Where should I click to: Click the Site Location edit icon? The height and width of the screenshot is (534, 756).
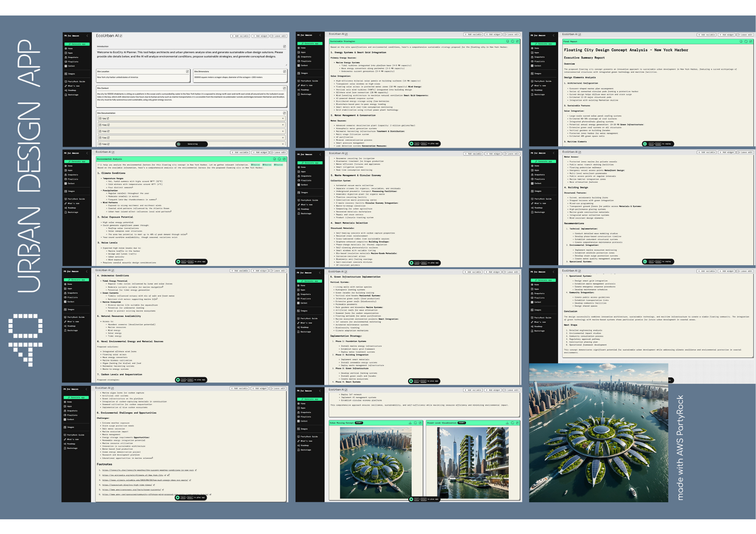click(187, 71)
